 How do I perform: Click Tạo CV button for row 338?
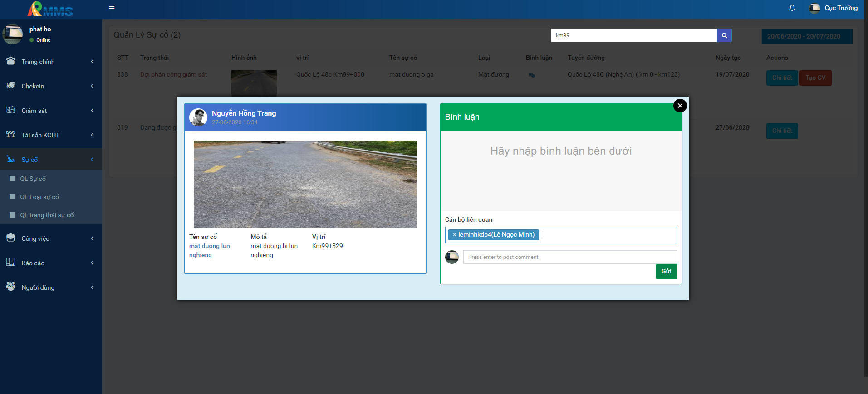(815, 78)
